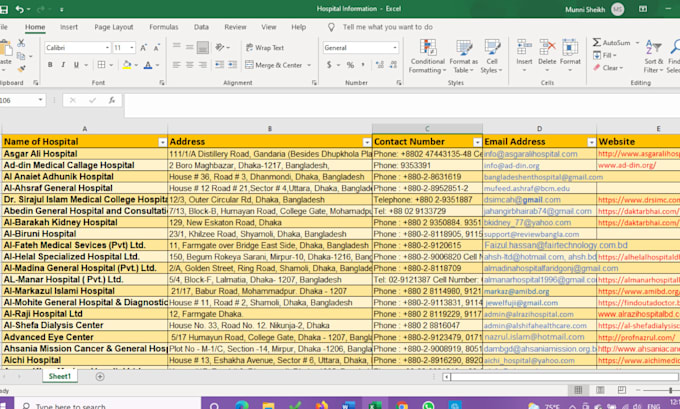The height and width of the screenshot is (409, 680).
Task: Click the Delete cells icon
Action: coord(547,47)
